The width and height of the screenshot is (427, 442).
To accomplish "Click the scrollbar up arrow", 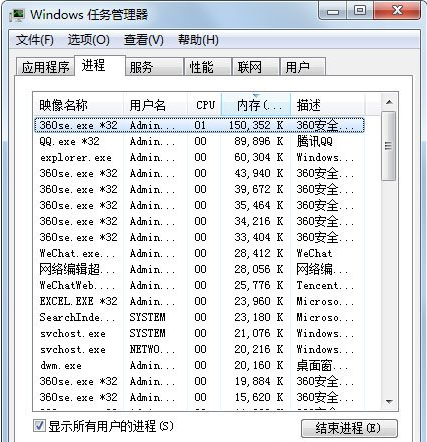I will pyautogui.click(x=389, y=102).
